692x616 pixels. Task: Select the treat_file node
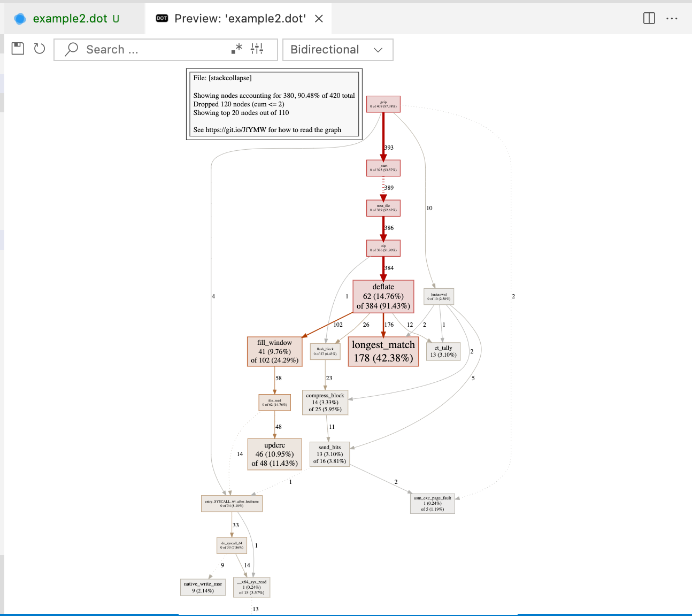(383, 208)
